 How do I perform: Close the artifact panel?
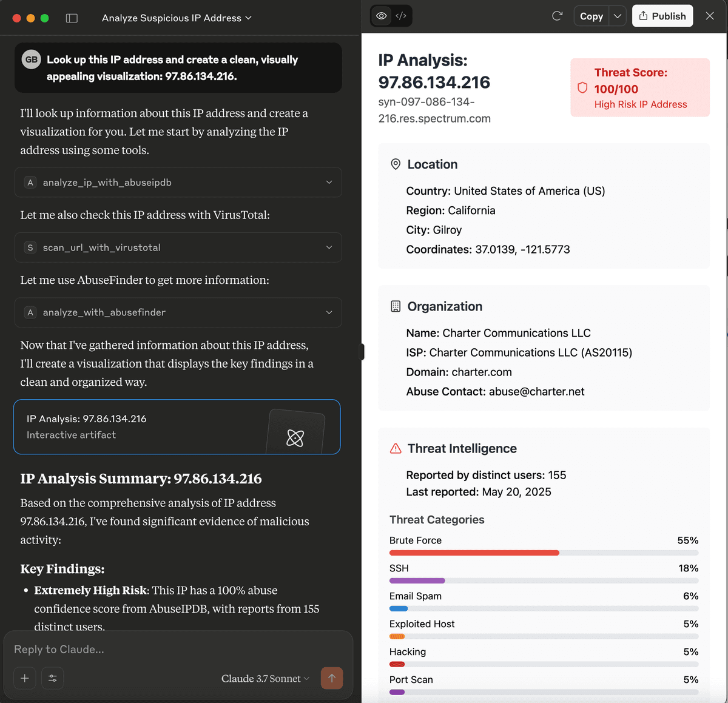pyautogui.click(x=710, y=16)
